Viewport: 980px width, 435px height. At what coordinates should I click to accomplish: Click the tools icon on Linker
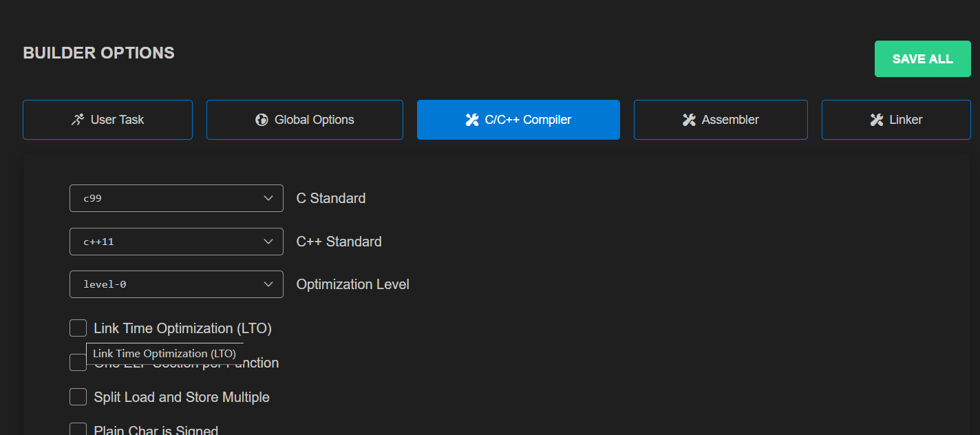point(877,120)
